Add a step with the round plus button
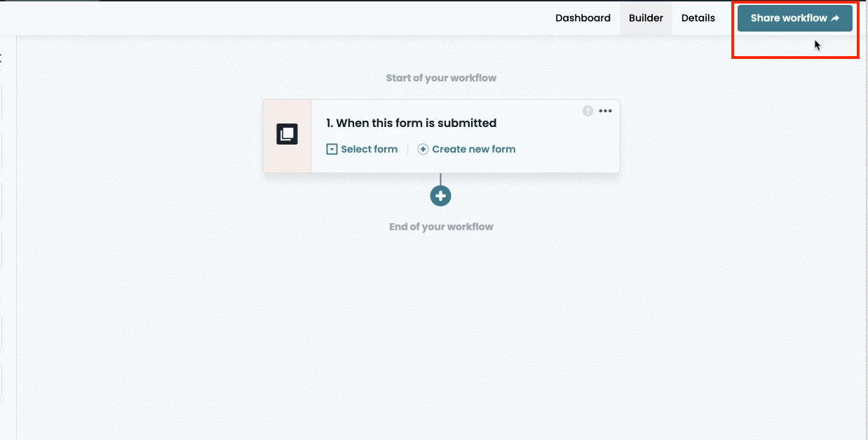Viewport: 868px width, 440px height. coord(440,196)
